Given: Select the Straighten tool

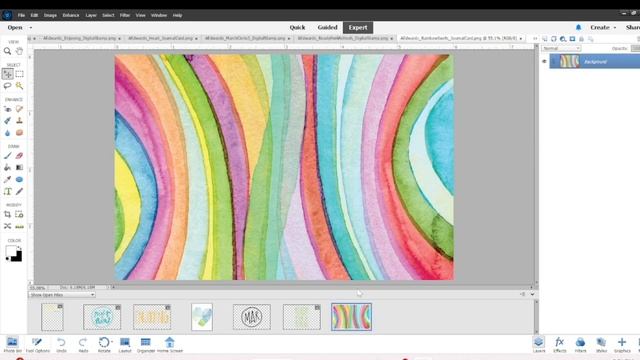Looking at the screenshot, I should coord(19,226).
